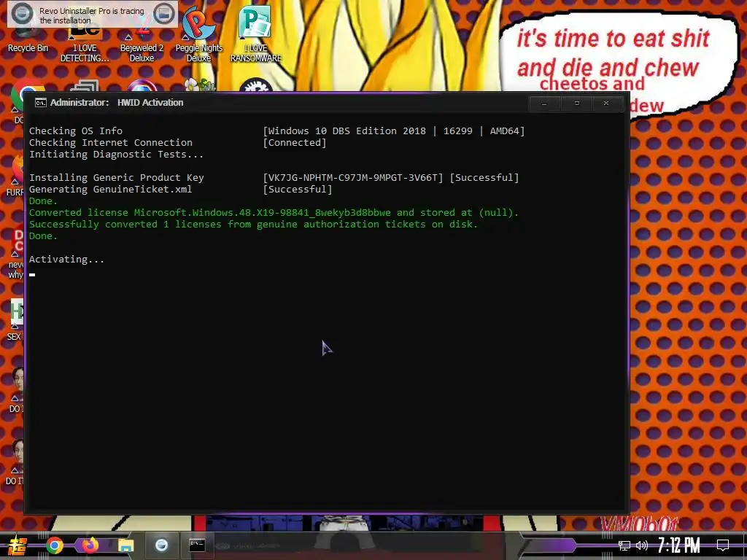Click 'Converted license Microsoft.Windows.48' line
Image resolution: width=747 pixels, height=560 pixels.
pos(274,213)
